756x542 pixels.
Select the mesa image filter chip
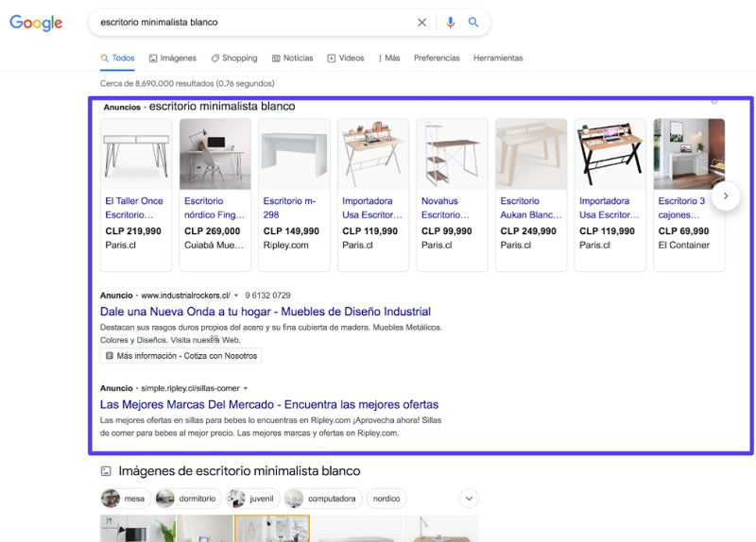point(126,499)
